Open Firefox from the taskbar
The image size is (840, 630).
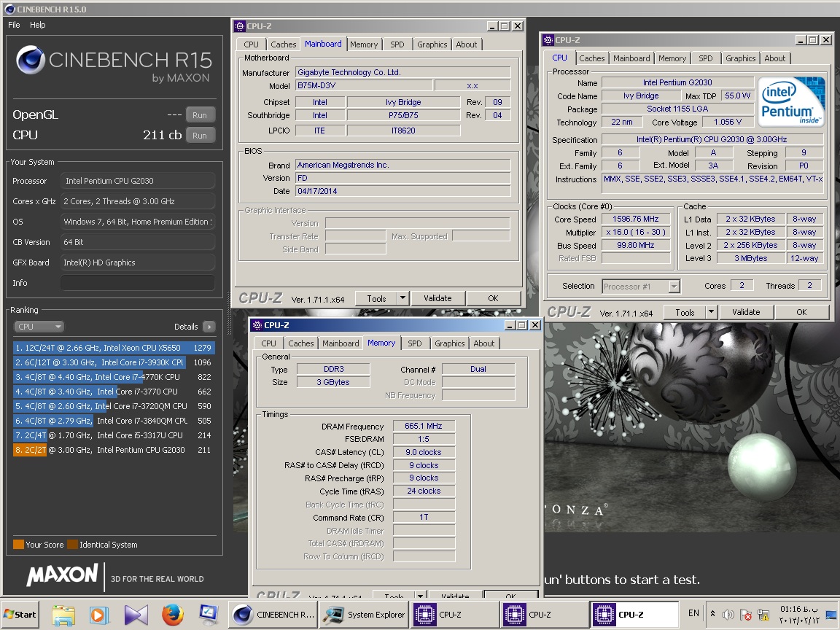pyautogui.click(x=173, y=615)
